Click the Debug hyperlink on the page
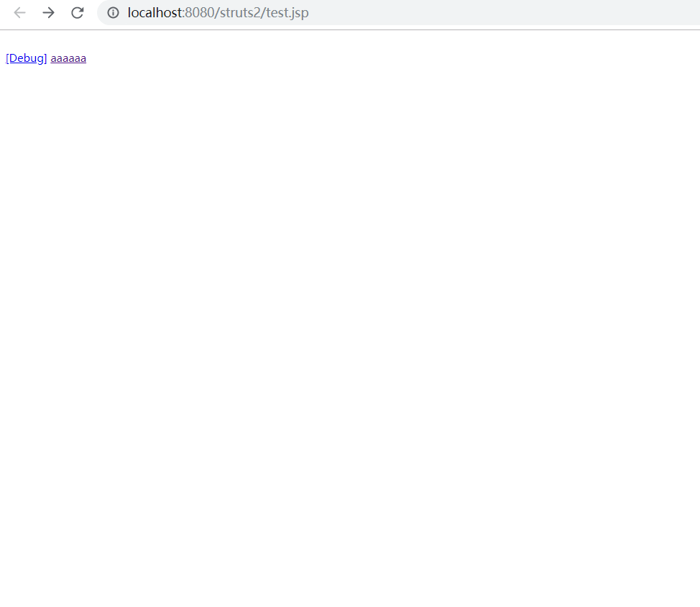The image size is (700, 607). click(26, 58)
